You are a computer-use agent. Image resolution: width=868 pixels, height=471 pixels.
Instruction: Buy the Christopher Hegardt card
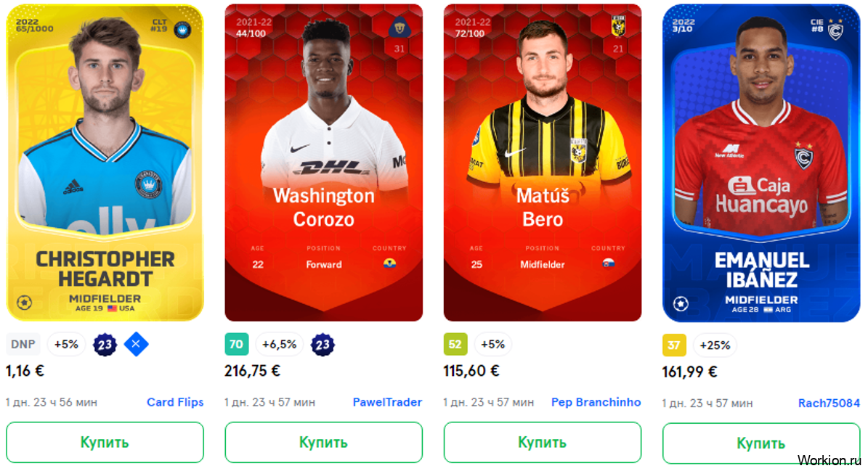tap(105, 442)
